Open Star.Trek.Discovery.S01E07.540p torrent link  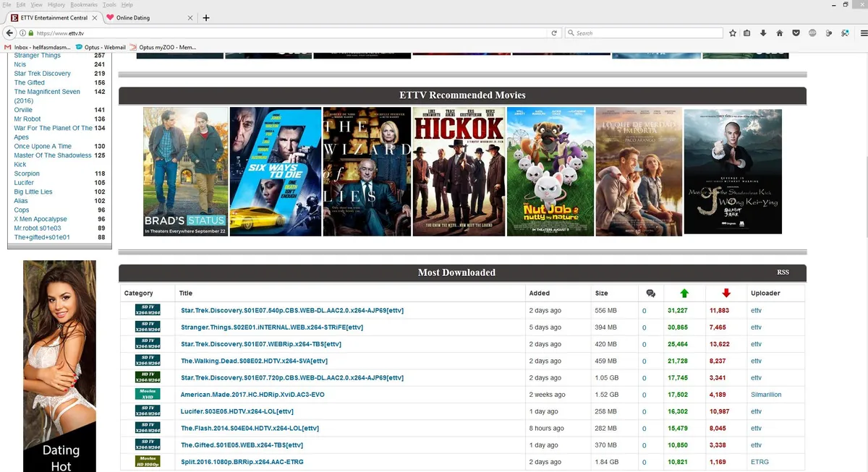[292, 310]
